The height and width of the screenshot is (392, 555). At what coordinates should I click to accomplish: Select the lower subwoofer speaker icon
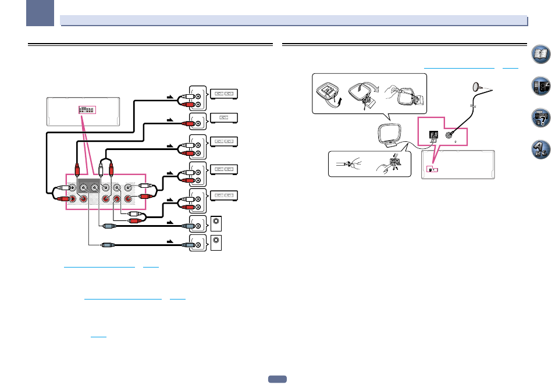click(216, 243)
